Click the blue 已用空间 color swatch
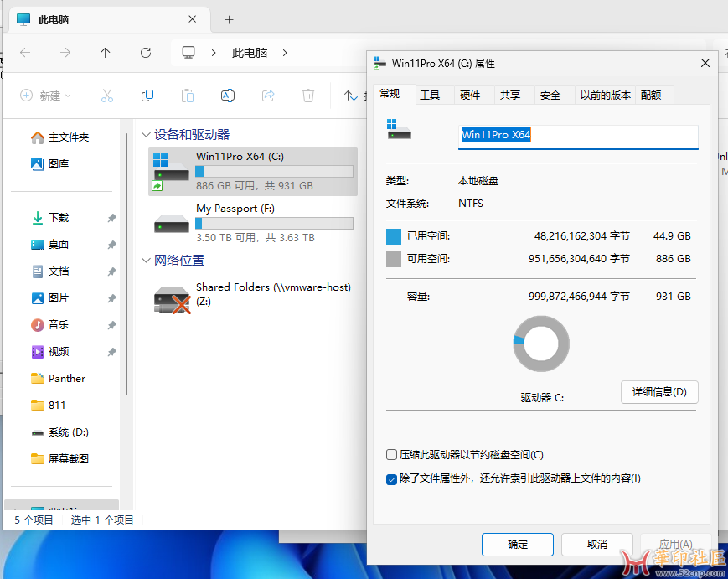This screenshot has height=579, width=728. pos(394,236)
